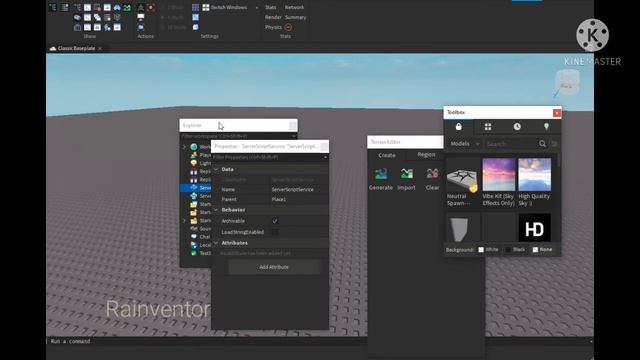Screen dimensions: 640x360
Task: Open the Toolbox Marketplace bag tab
Action: coord(459,127)
